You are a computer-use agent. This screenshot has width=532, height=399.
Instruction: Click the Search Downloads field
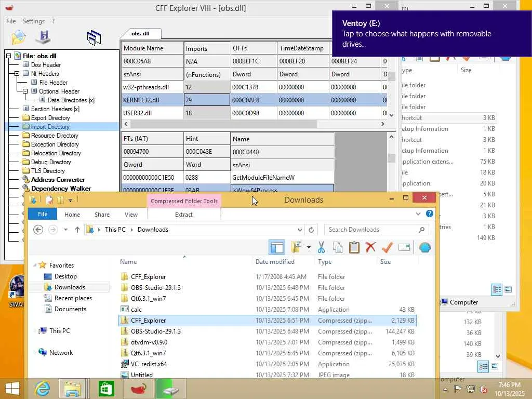pyautogui.click(x=377, y=230)
